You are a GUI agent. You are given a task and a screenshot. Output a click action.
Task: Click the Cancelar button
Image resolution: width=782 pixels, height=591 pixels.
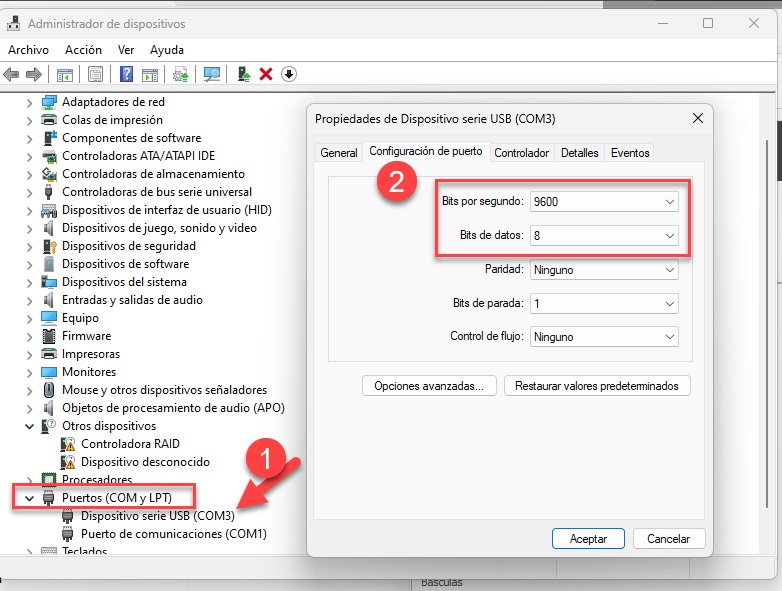[x=669, y=539]
